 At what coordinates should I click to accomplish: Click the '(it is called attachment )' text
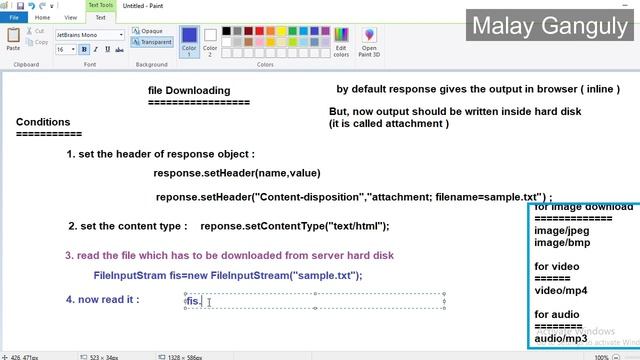[389, 124]
